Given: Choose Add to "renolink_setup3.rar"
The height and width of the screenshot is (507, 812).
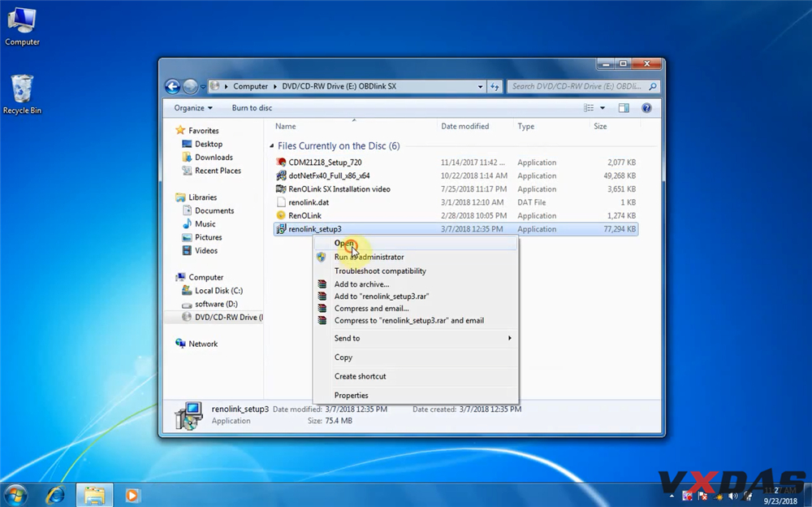Looking at the screenshot, I should point(415,296).
